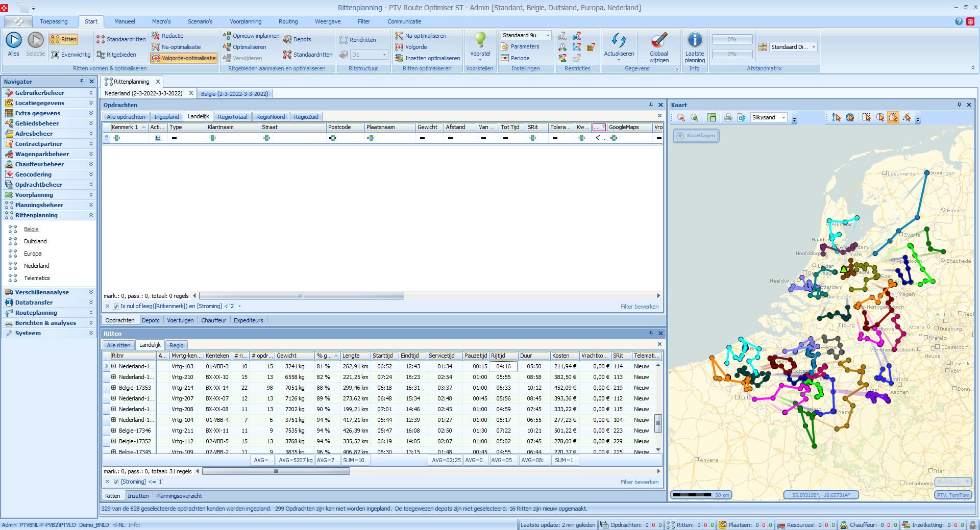This screenshot has width=980, height=530.
Task: Click the map print icon
Action: (728, 118)
